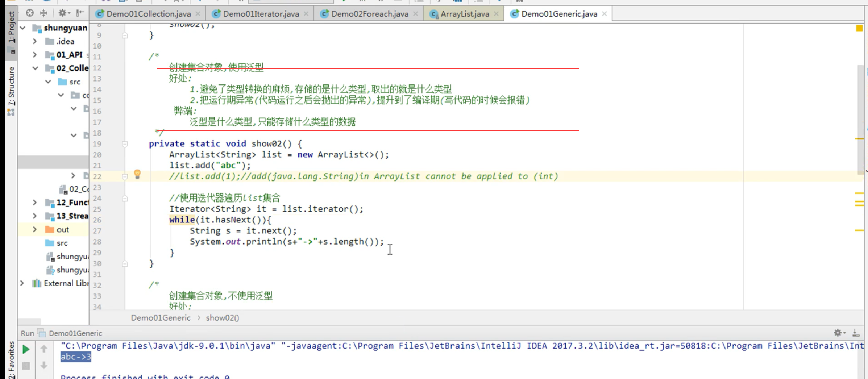Switch to Demo02Foreach.java tab
The width and height of the screenshot is (868, 379).
(x=369, y=14)
